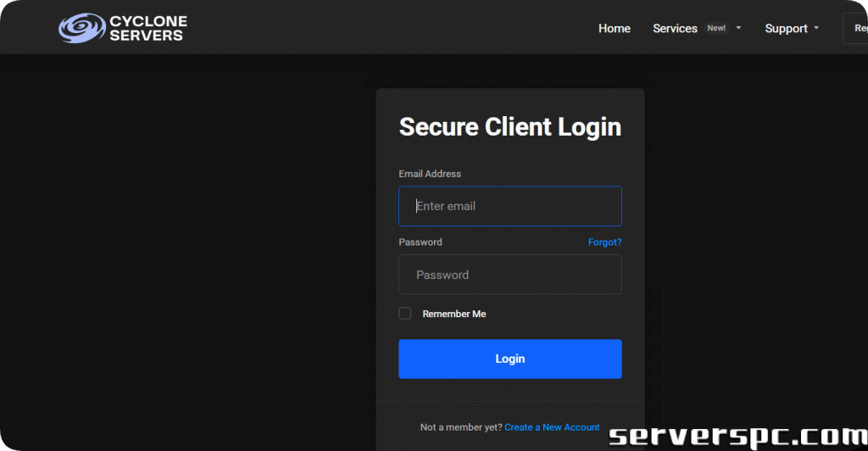Open the Services menu
868x451 pixels.
(x=675, y=28)
